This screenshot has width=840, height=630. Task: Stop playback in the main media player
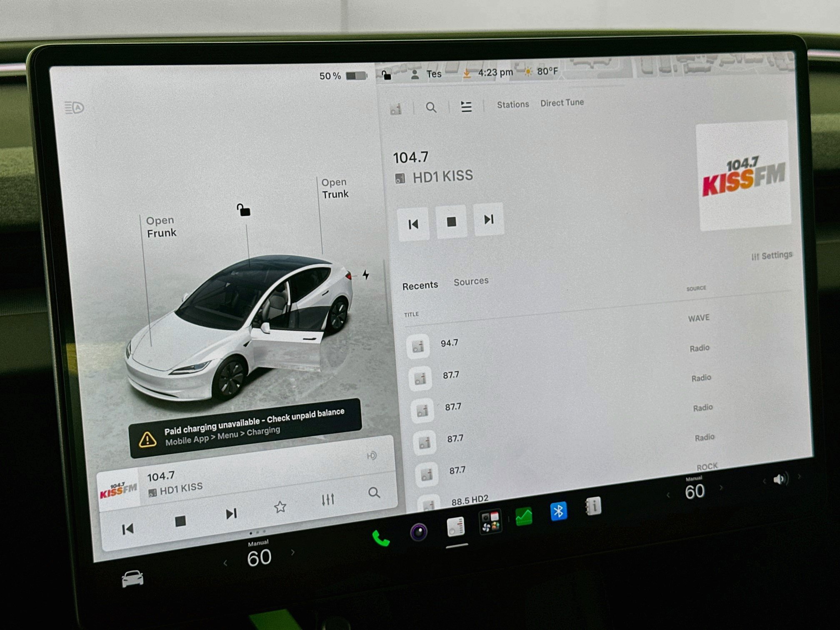451,221
